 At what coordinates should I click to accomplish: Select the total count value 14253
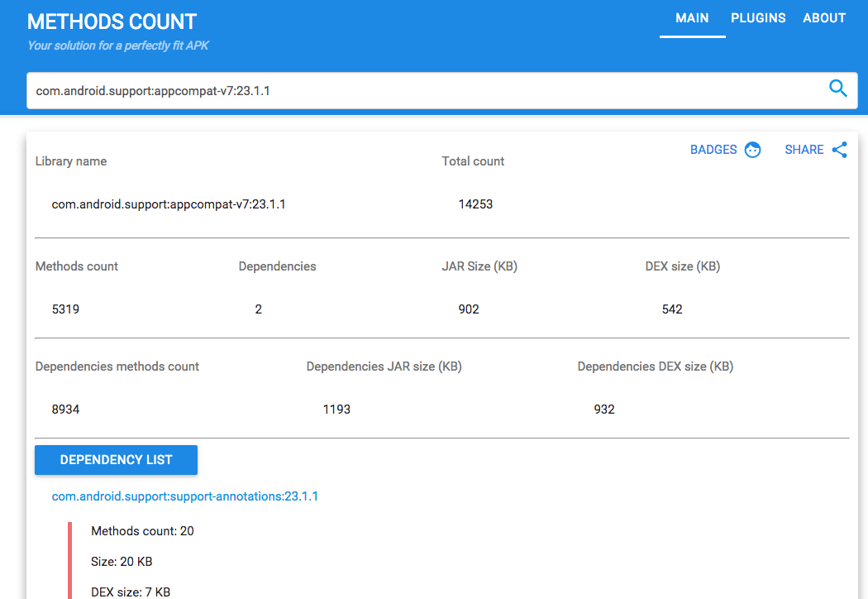(x=475, y=204)
